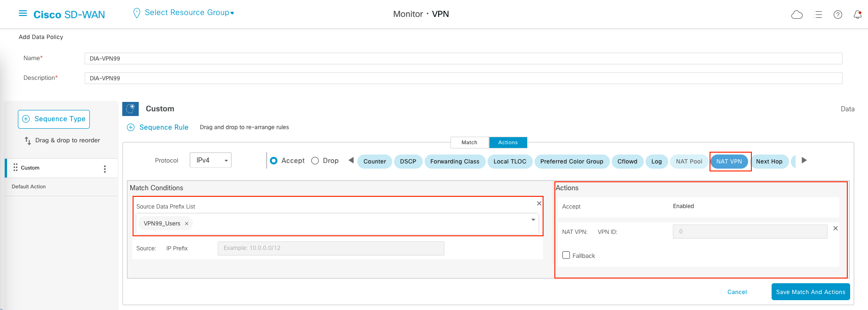Click Save Match And Actions button

click(811, 292)
